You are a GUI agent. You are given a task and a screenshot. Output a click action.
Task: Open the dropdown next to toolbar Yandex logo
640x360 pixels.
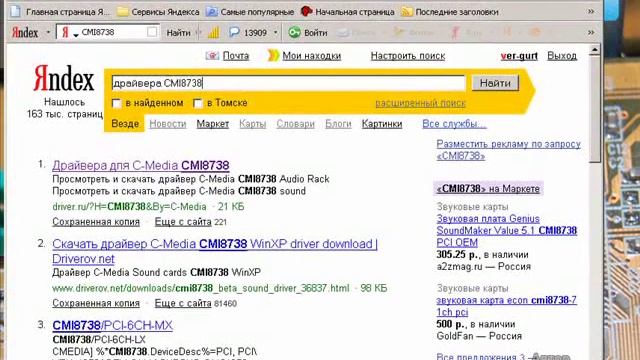tap(48, 32)
